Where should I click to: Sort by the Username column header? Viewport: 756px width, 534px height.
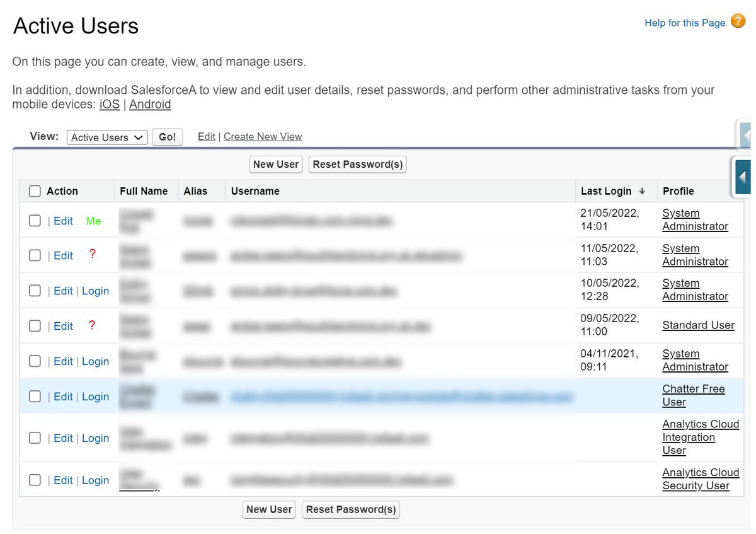point(255,191)
